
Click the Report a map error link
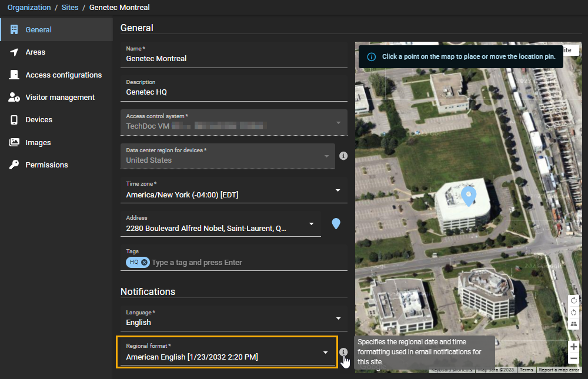pyautogui.click(x=559, y=370)
